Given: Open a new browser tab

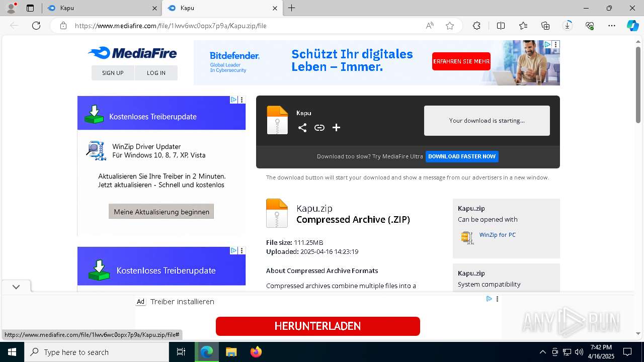Looking at the screenshot, I should click(292, 8).
